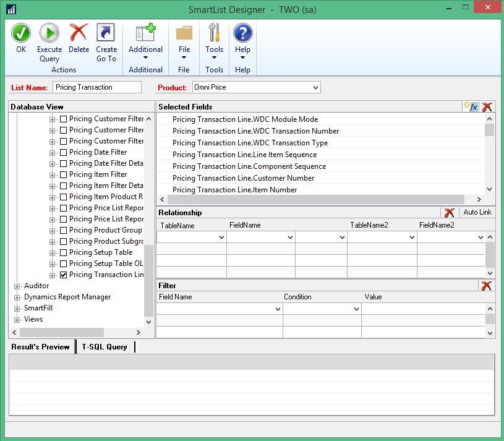Uncheck the Pricing Transaction Line checkbox
504x441 pixels.
pos(63,275)
